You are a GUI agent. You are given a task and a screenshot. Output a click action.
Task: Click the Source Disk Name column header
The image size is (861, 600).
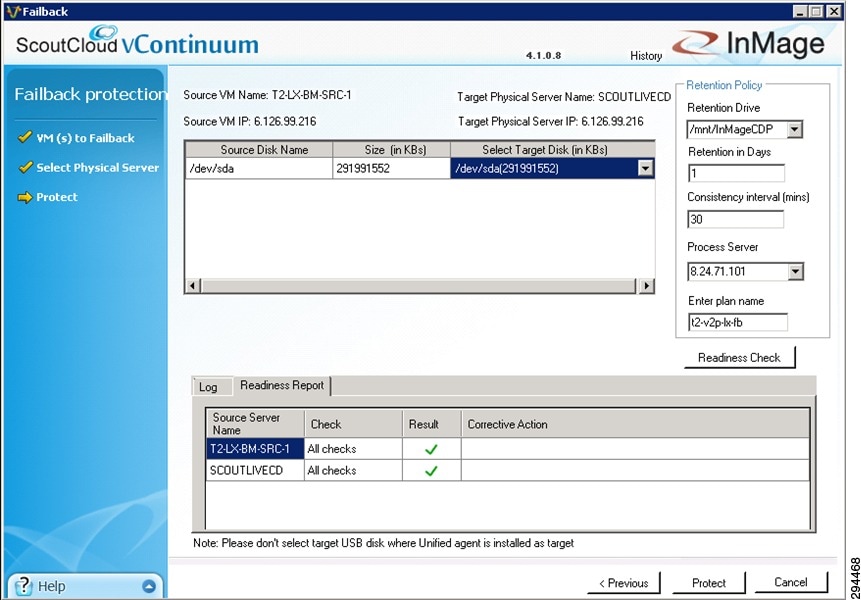click(x=259, y=149)
